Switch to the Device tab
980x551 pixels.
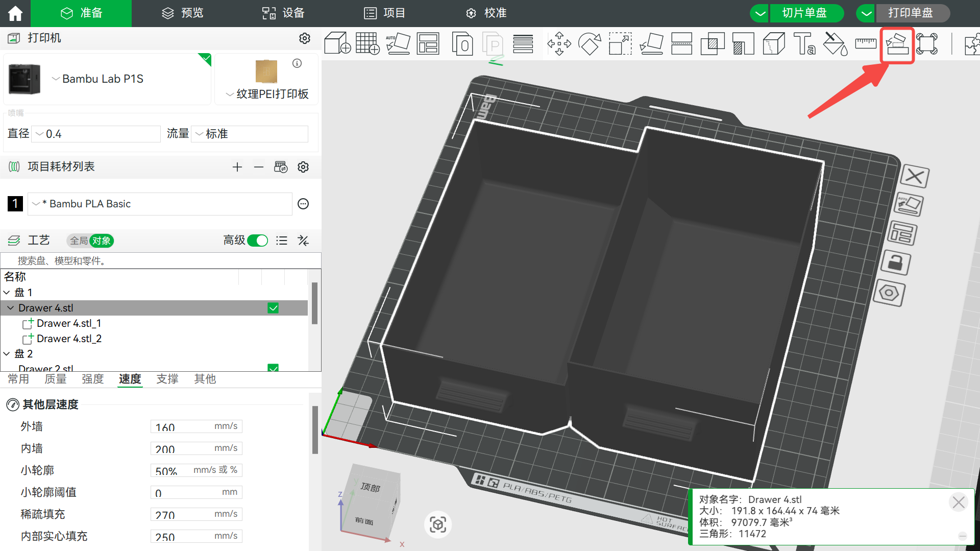pos(283,13)
